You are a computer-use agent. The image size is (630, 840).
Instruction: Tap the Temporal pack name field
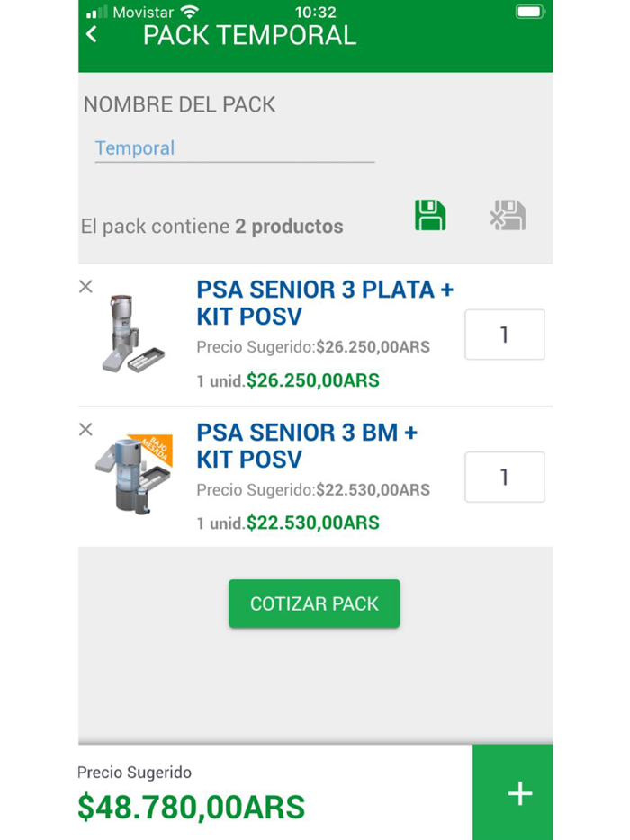click(x=234, y=147)
